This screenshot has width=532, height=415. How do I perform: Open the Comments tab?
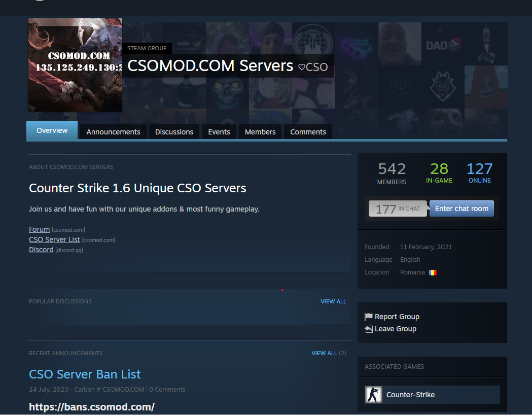tap(308, 132)
